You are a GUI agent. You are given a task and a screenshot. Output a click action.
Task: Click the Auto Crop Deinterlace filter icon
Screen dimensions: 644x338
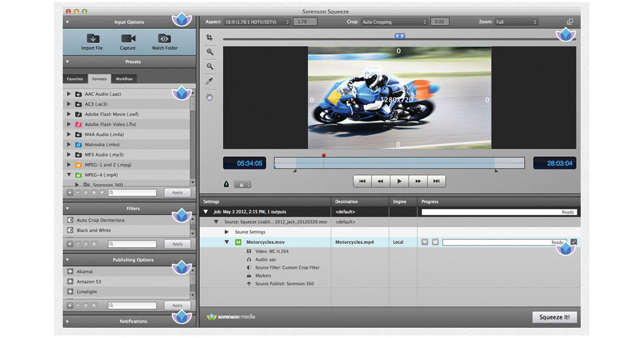[70, 220]
